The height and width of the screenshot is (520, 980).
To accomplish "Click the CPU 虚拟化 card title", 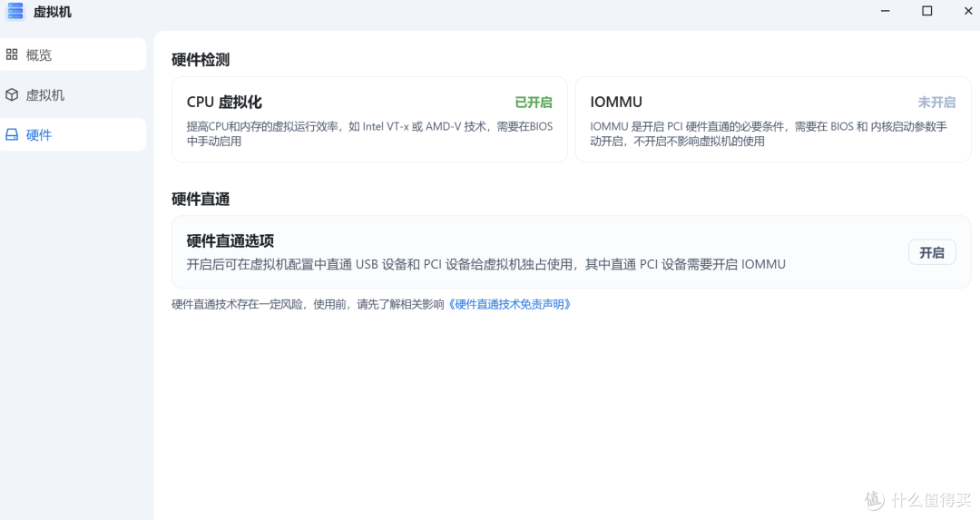I will (x=224, y=102).
